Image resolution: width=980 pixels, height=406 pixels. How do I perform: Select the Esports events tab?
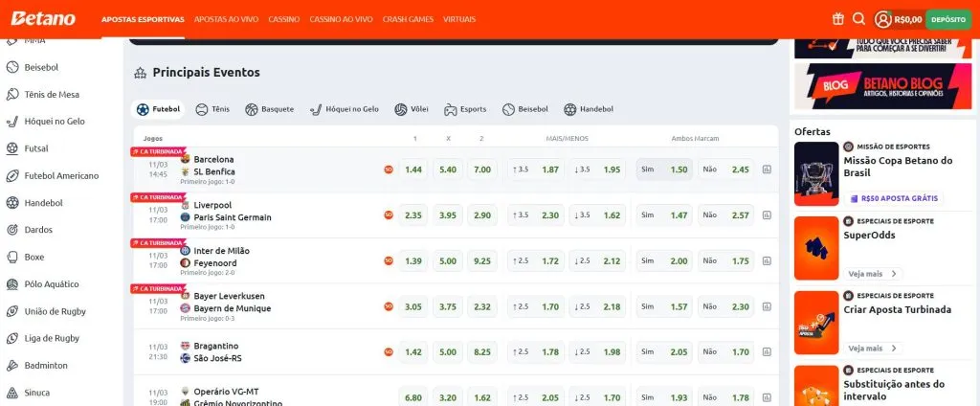tap(465, 109)
